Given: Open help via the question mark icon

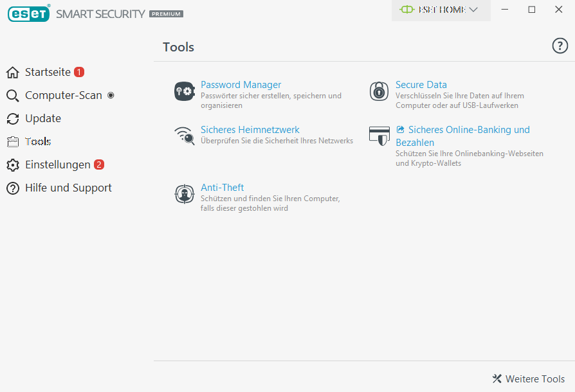Looking at the screenshot, I should click(560, 46).
